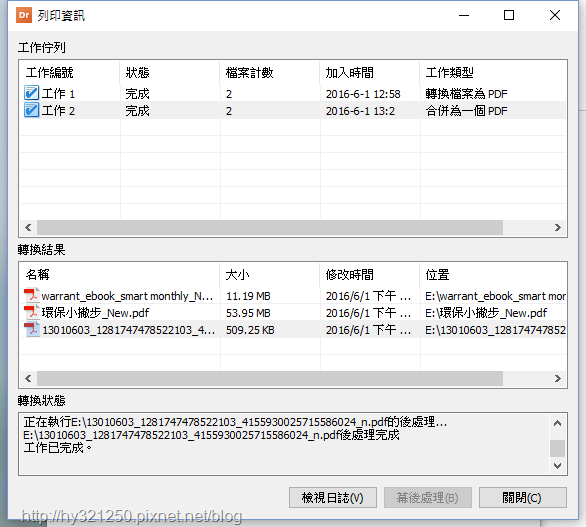Click job queue scrollbar left arrow

pyautogui.click(x=28, y=227)
